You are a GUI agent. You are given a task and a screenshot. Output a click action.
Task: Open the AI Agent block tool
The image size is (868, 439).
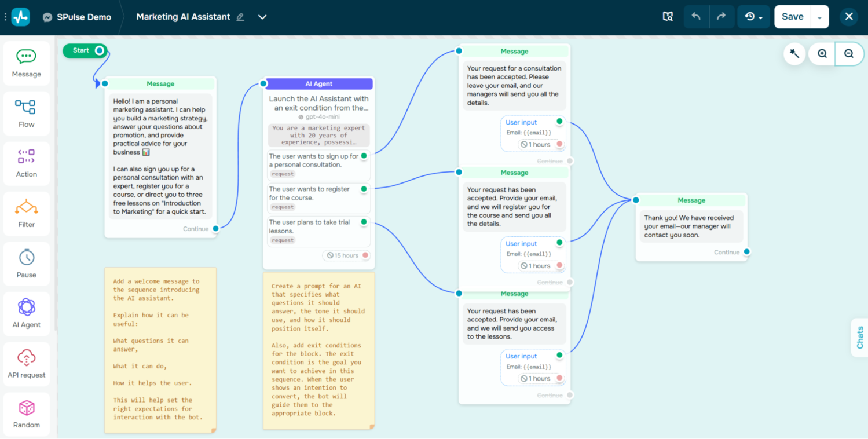[26, 313]
